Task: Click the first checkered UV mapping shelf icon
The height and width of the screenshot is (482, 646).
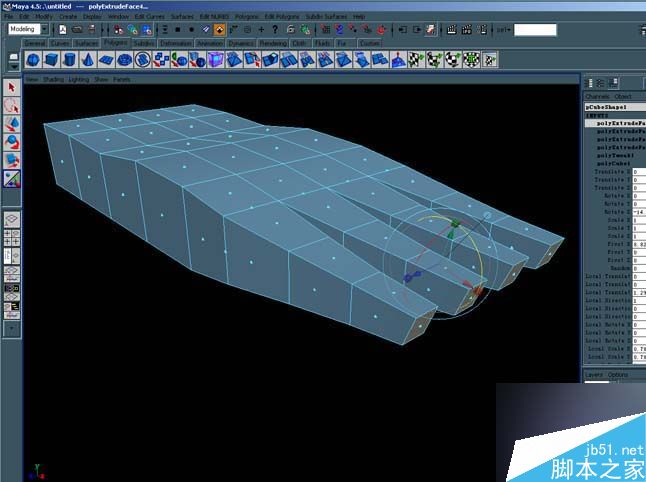Action: click(416, 60)
